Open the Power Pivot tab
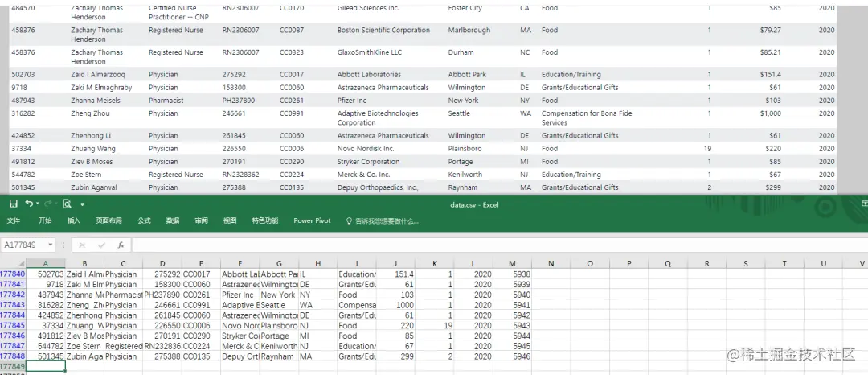The width and height of the screenshot is (868, 375). pos(312,220)
